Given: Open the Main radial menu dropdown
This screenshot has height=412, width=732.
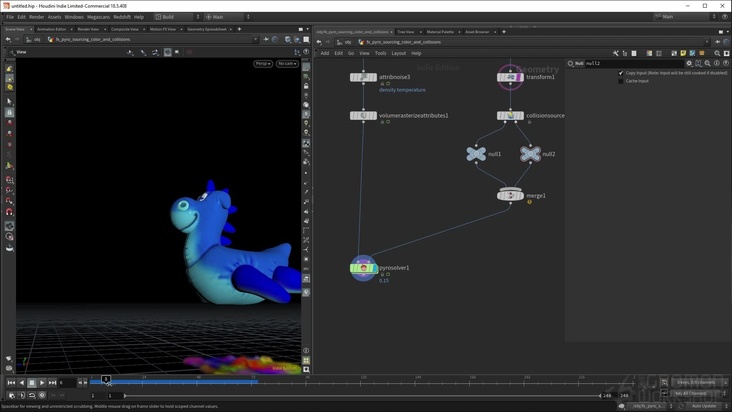Looking at the screenshot, I should (228, 17).
